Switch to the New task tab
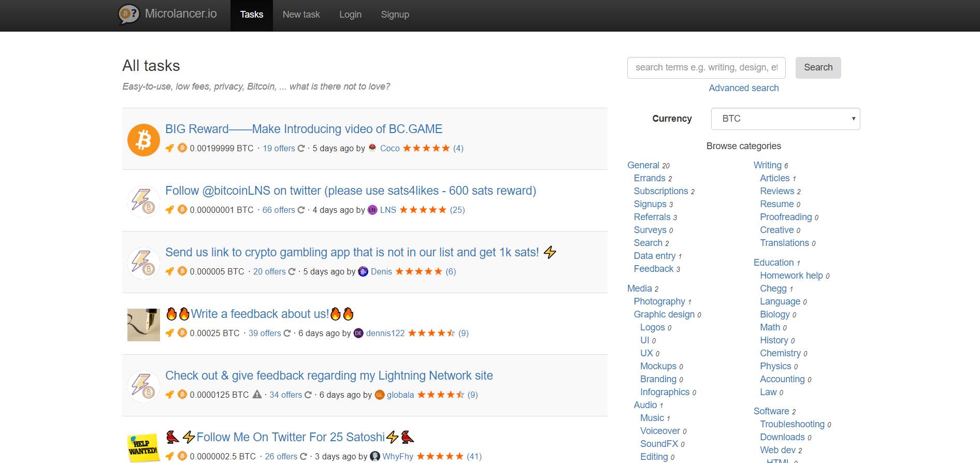980x463 pixels. [x=301, y=15]
